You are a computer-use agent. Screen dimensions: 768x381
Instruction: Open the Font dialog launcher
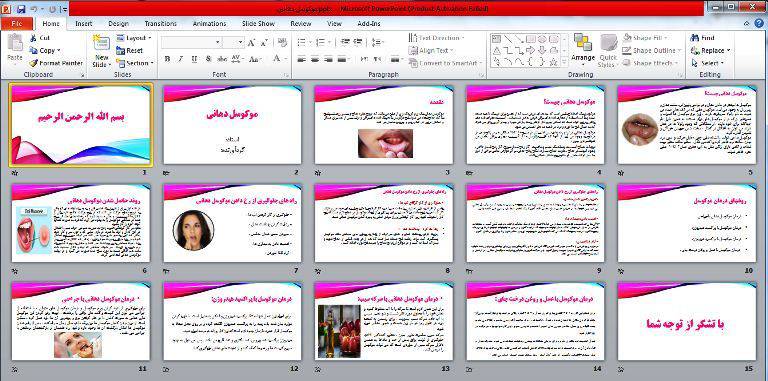tap(287, 75)
